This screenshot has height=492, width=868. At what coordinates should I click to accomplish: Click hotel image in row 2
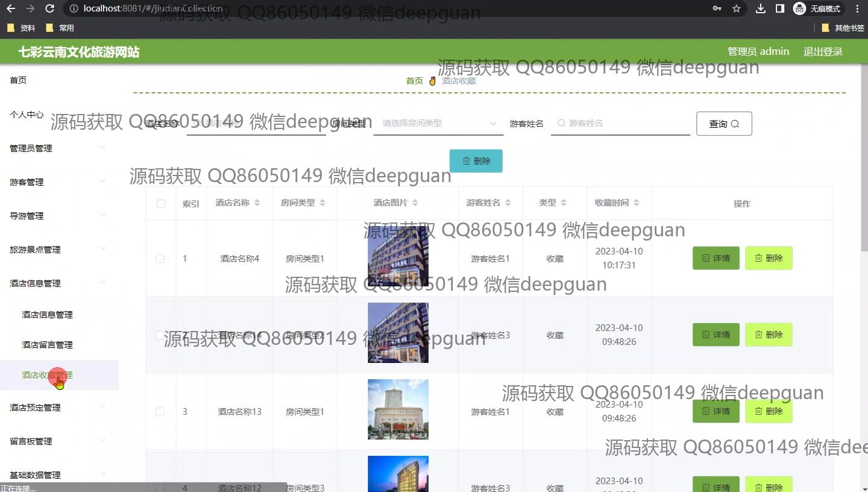[x=398, y=333]
